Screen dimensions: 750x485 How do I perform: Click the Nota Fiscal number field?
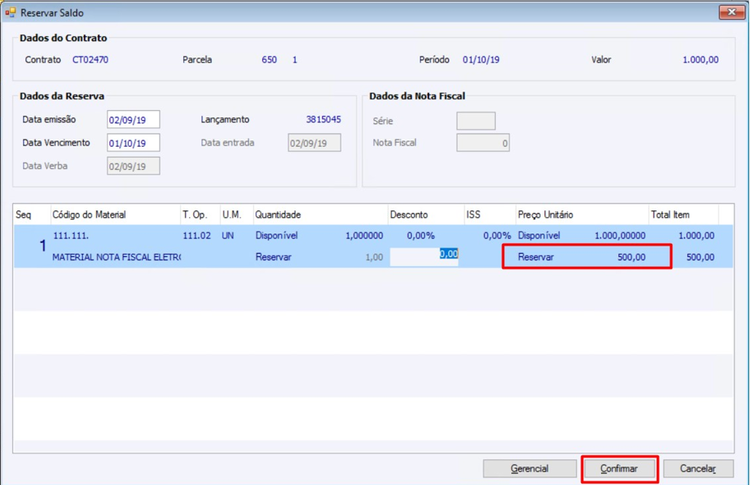[483, 143]
